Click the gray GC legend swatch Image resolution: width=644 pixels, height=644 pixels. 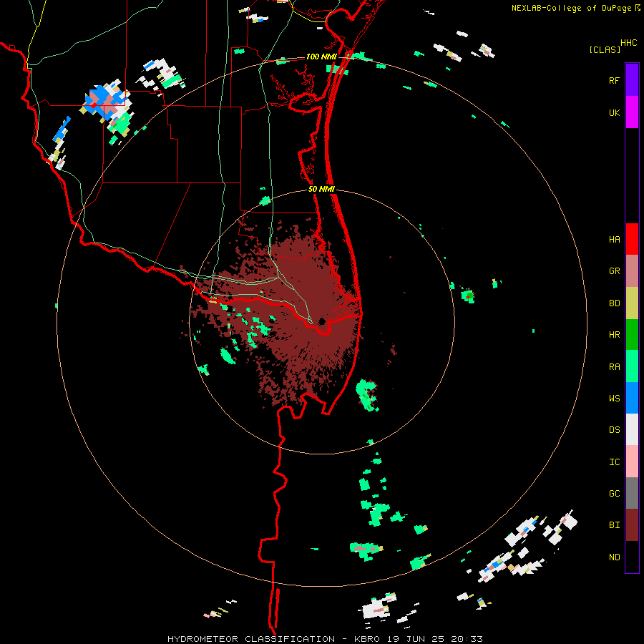[x=632, y=493]
